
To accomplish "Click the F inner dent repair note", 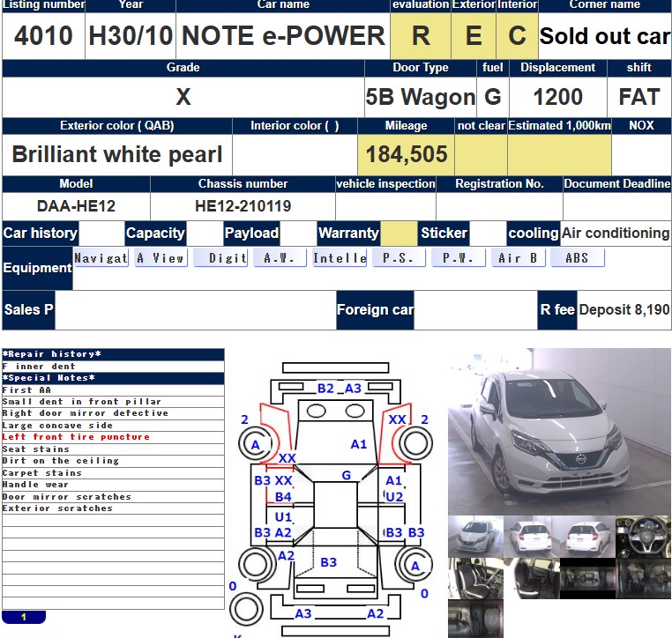I will (x=39, y=367).
